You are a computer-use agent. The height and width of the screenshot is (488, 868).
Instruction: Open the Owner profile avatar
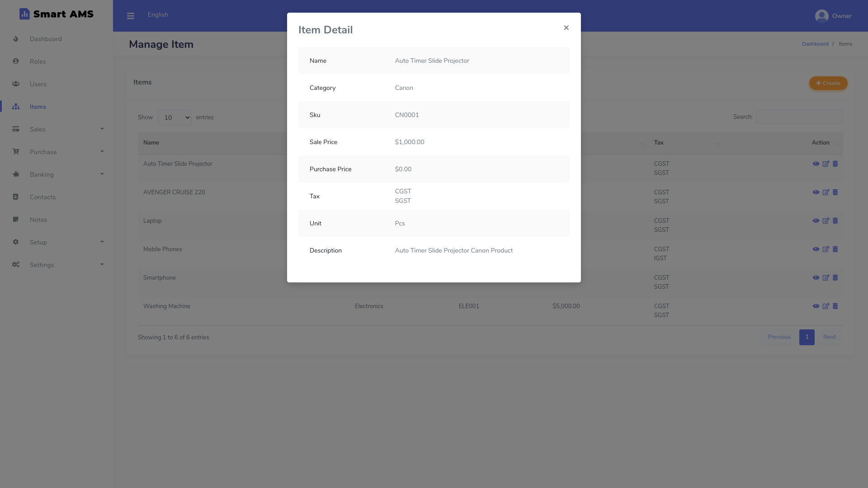[x=822, y=15]
